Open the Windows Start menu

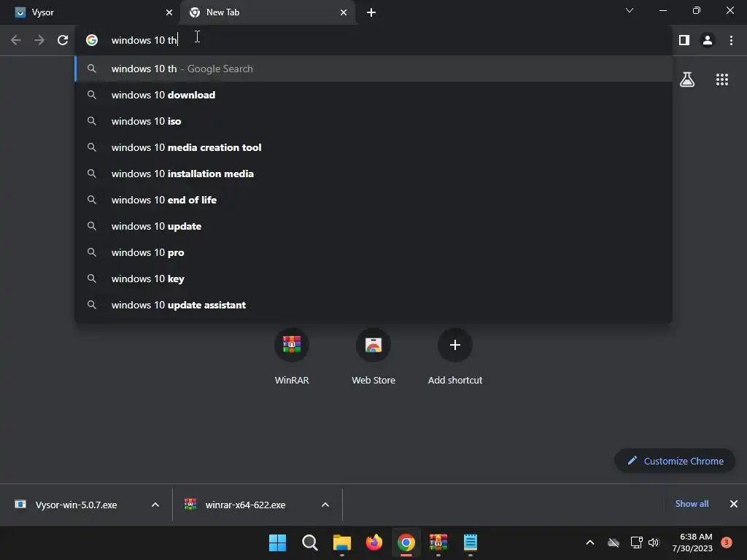[277, 542]
